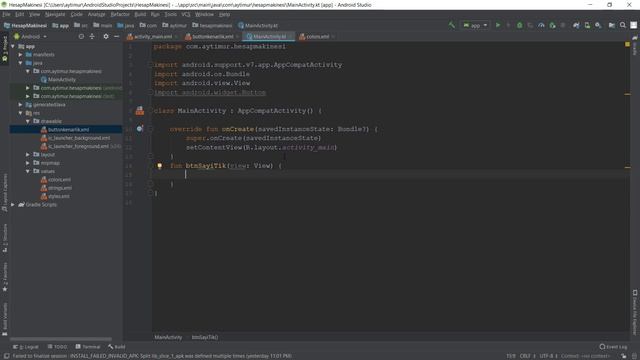Expand the layout folder
640x360 pixels.
pyautogui.click(x=28, y=155)
